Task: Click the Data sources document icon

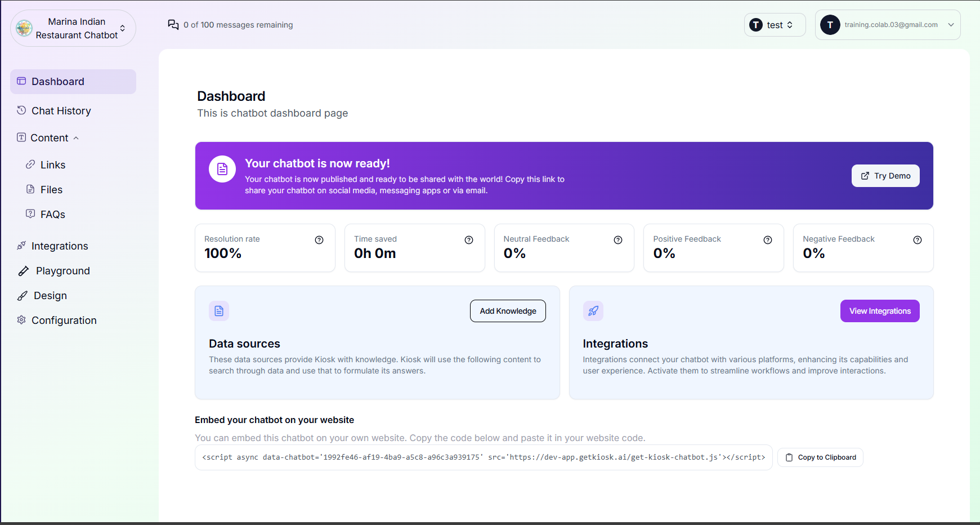Action: tap(219, 311)
